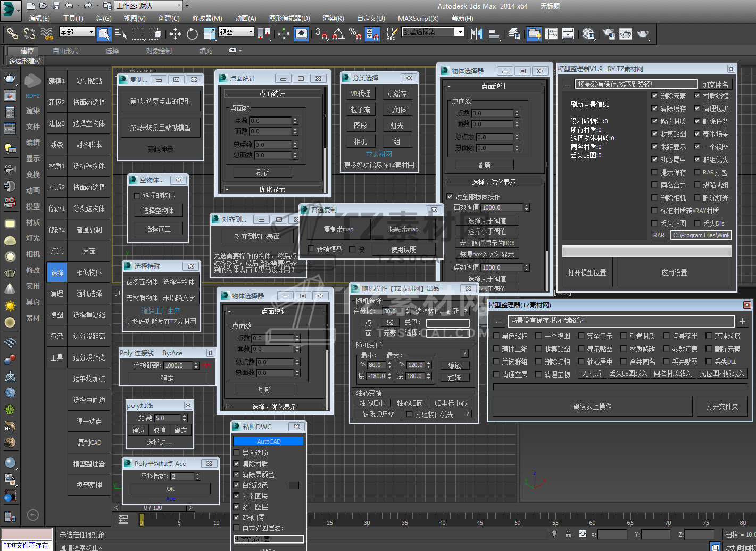756x551 pixels.
Task: Uncheck 对全部物体操作 checkbox
Action: [x=450, y=197]
